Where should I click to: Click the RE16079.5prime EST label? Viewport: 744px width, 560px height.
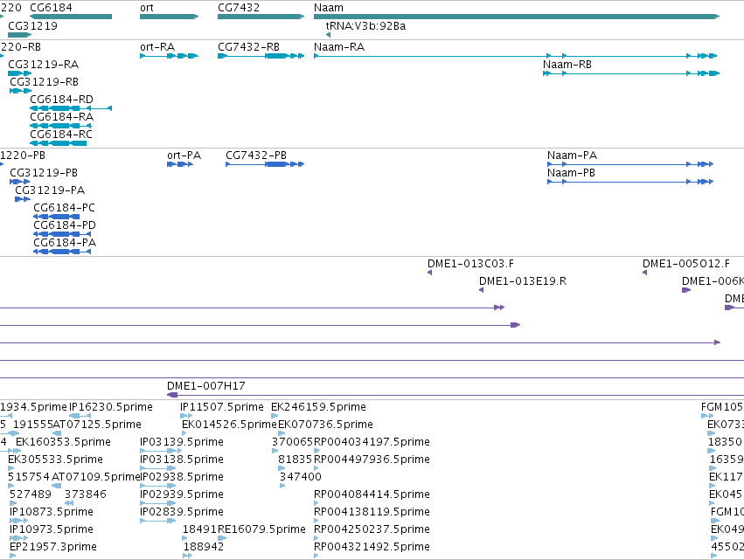[x=261, y=529]
